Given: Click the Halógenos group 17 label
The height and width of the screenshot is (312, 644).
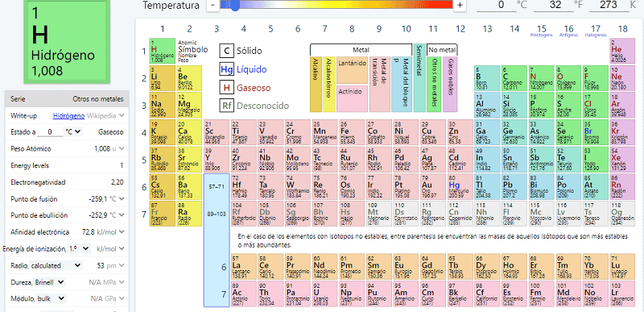Looking at the screenshot, I should pyautogui.click(x=596, y=35).
